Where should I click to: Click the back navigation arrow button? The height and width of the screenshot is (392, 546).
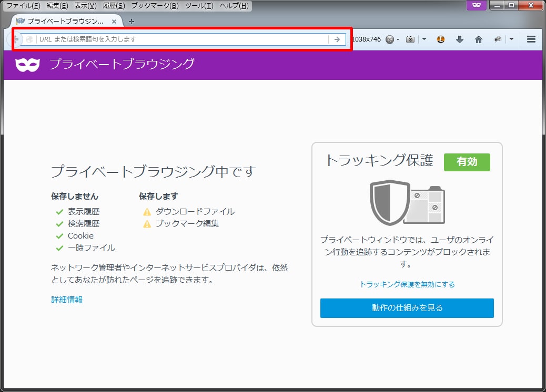16,39
